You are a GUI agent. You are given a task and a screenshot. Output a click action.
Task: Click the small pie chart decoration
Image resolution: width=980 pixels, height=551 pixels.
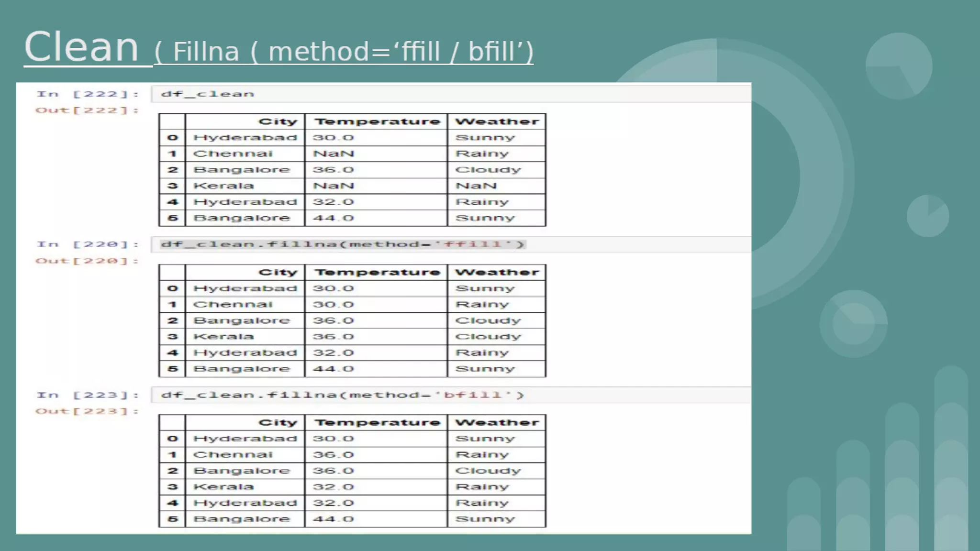(x=927, y=216)
